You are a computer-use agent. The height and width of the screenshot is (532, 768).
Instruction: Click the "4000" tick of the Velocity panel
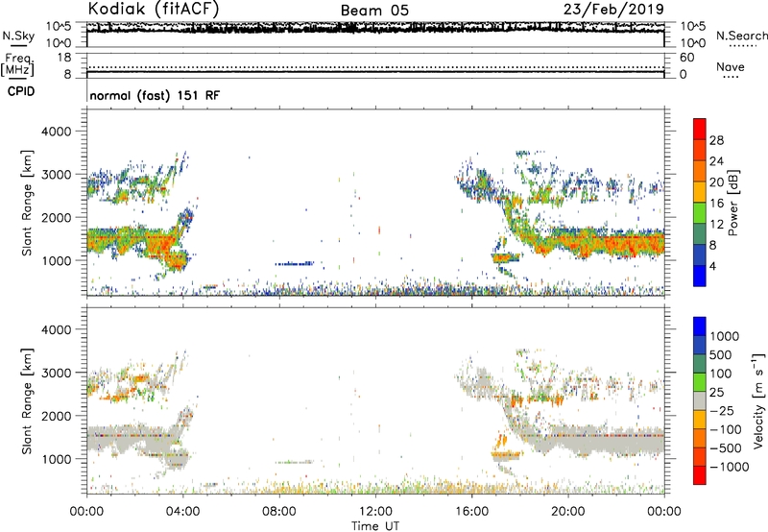pyautogui.click(x=56, y=329)
